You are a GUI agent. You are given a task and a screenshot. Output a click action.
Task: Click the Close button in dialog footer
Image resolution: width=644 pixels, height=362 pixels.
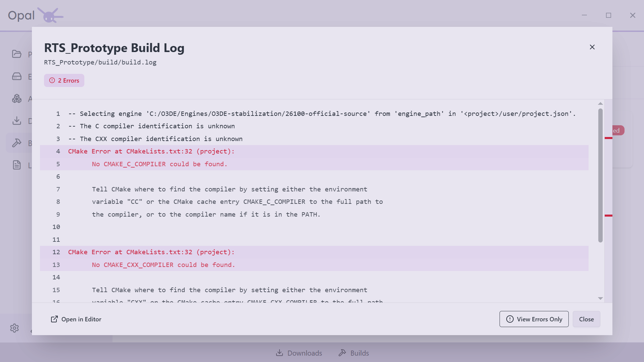coord(587,319)
